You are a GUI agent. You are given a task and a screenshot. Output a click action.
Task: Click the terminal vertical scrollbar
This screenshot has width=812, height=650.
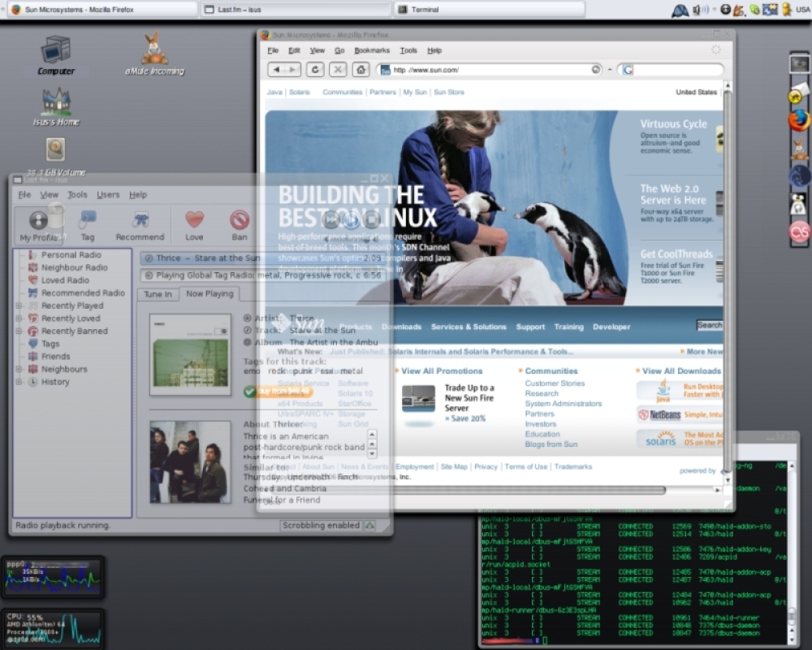coord(792,553)
